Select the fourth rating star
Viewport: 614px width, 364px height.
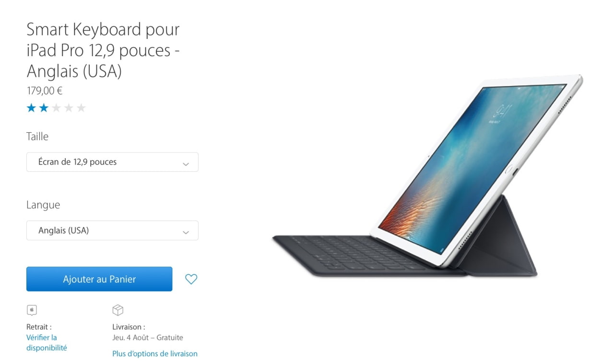coord(69,108)
